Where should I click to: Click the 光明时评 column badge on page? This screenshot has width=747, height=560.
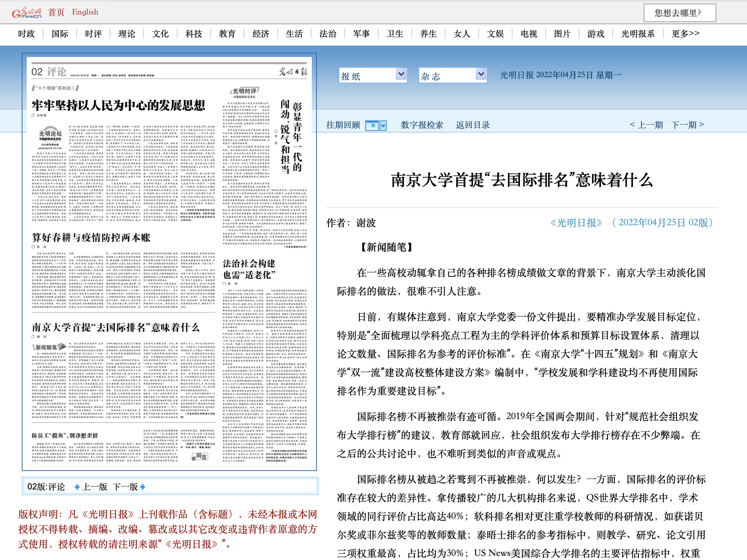click(x=244, y=92)
